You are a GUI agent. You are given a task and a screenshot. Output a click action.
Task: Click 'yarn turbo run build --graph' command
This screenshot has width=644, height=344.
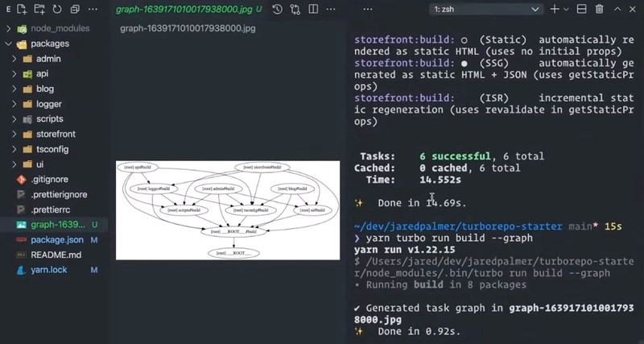point(449,238)
